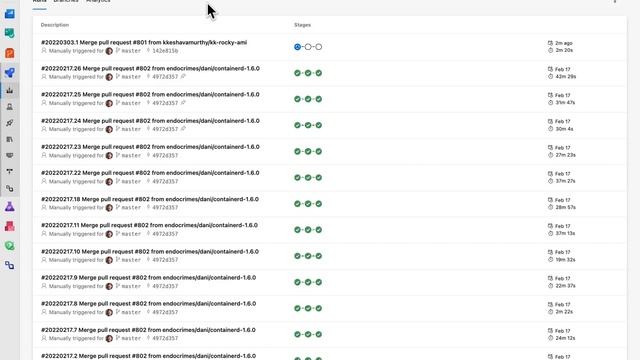Click the pending third stage of run #20220303.1

tap(318, 47)
